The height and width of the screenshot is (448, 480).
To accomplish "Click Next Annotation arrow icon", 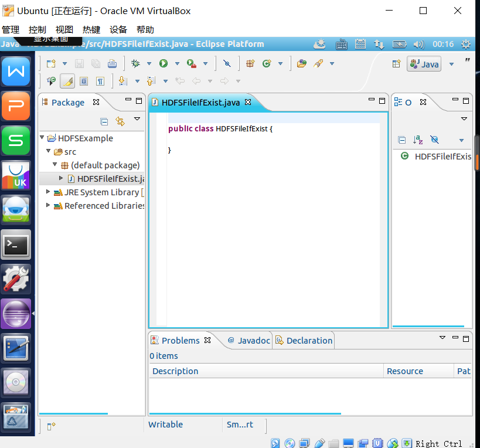I will [123, 81].
